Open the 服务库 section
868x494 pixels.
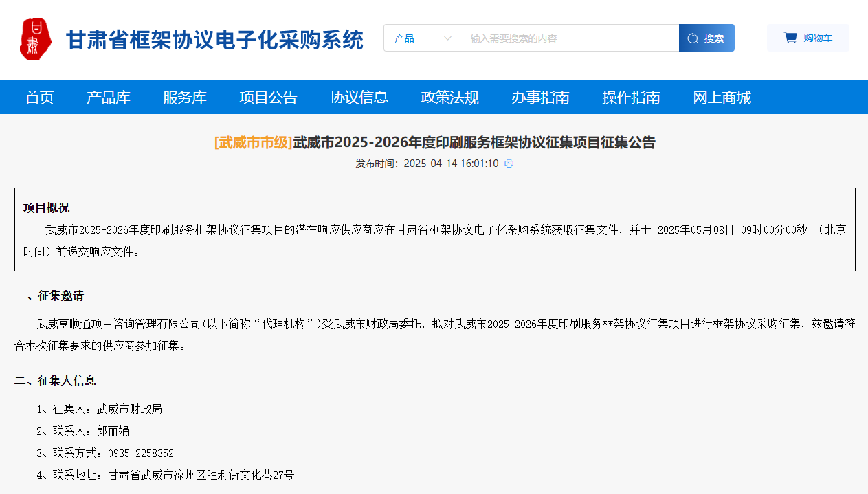pyautogui.click(x=184, y=97)
